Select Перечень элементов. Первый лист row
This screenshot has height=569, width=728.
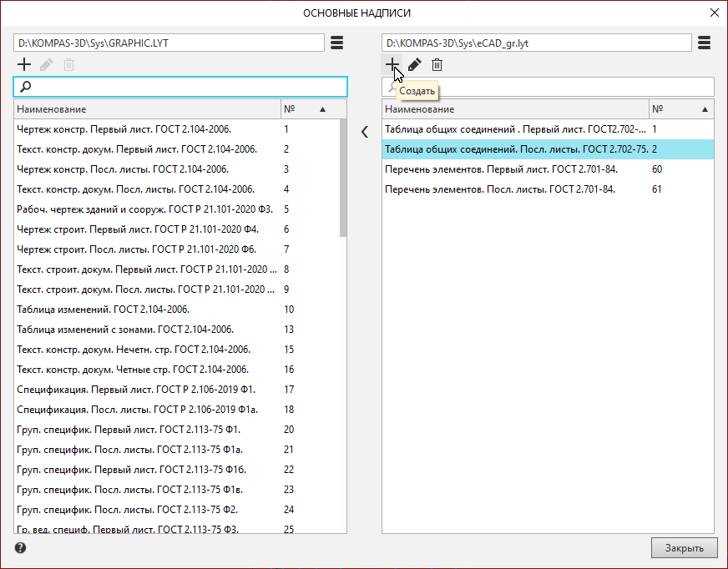501,169
